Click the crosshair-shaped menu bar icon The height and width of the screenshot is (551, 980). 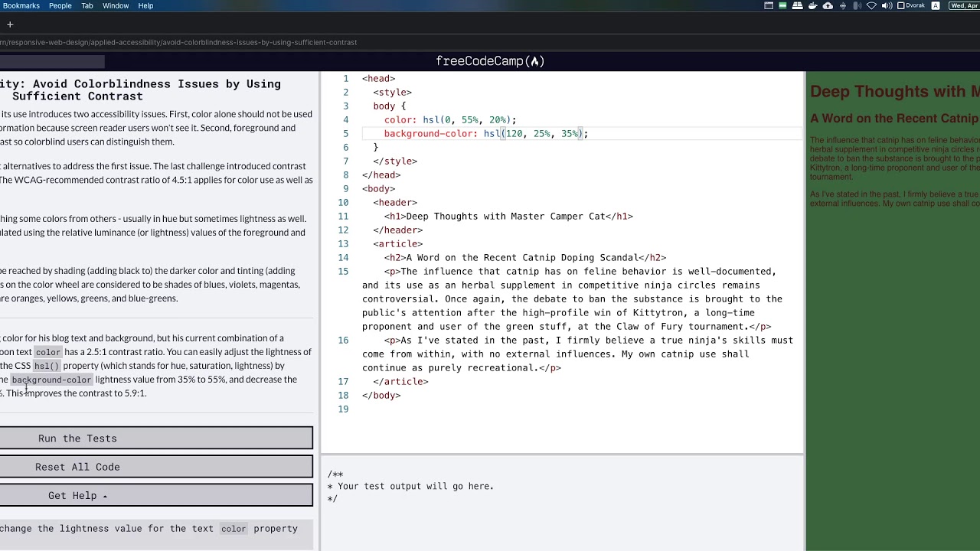843,5
